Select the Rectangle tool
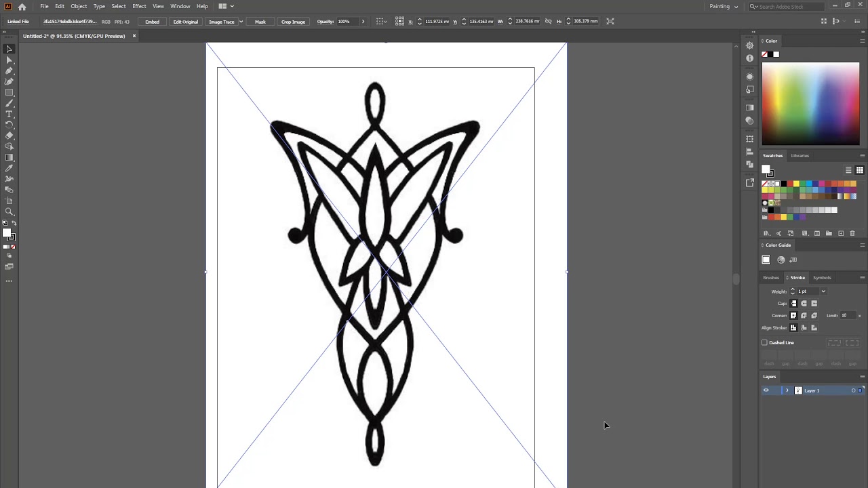The height and width of the screenshot is (488, 868). (x=9, y=93)
